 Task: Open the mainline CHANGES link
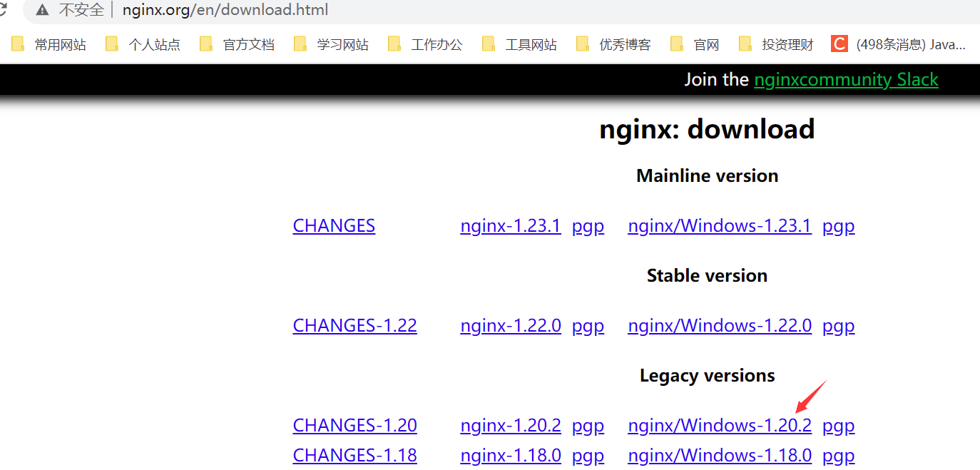coord(334,226)
